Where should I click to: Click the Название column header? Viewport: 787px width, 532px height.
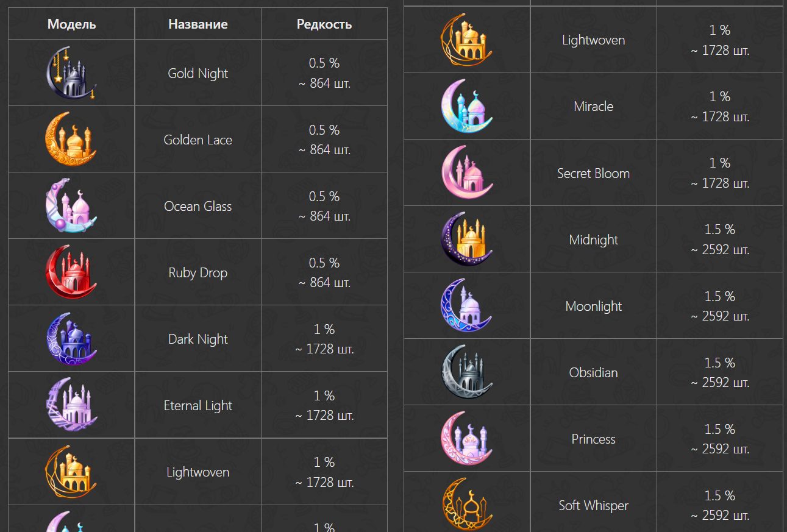[x=198, y=24]
